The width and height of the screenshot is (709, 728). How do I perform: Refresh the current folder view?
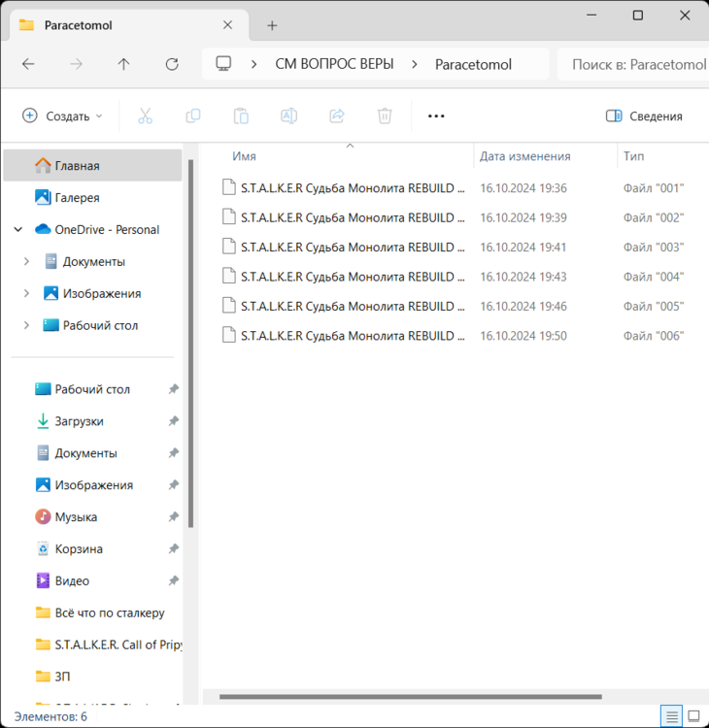(172, 64)
